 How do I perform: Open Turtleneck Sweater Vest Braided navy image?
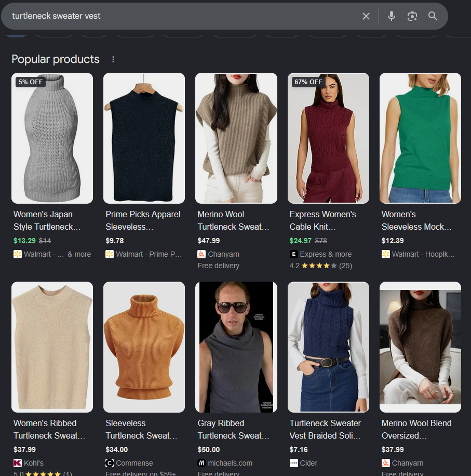(x=328, y=347)
